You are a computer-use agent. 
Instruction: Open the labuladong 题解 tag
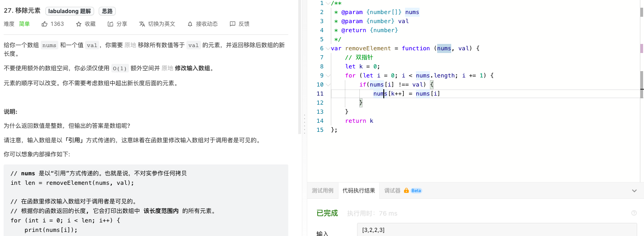coord(70,11)
